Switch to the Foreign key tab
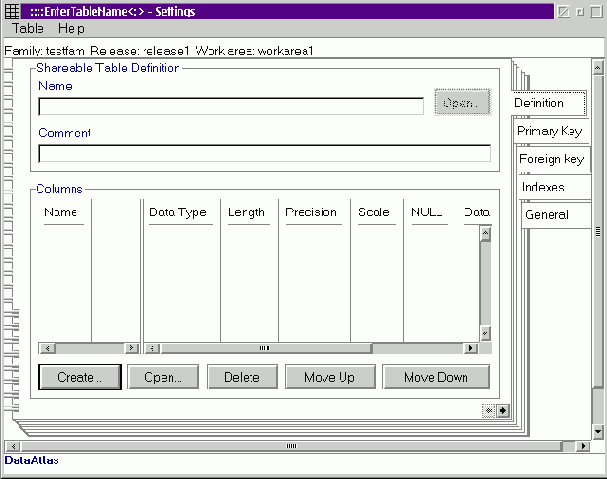 551,159
